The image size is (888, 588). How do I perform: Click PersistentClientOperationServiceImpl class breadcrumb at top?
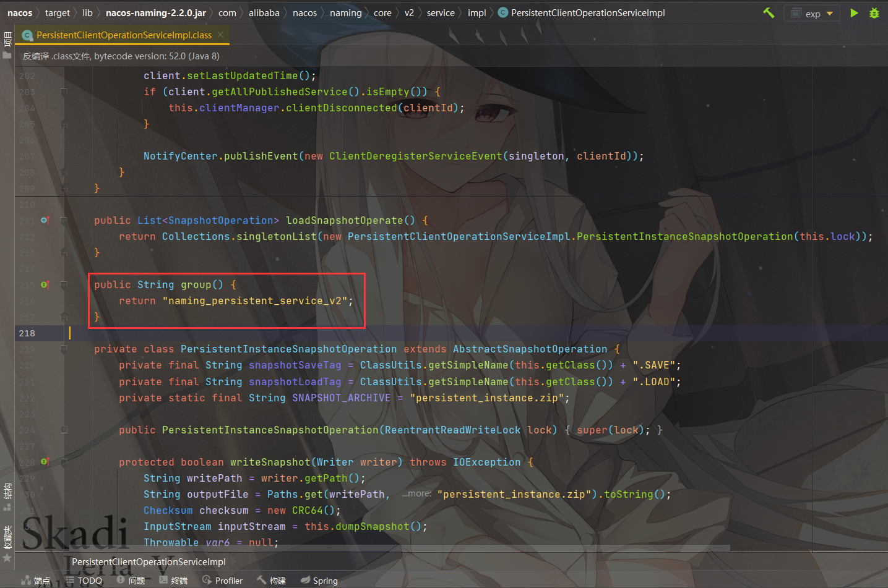(582, 12)
